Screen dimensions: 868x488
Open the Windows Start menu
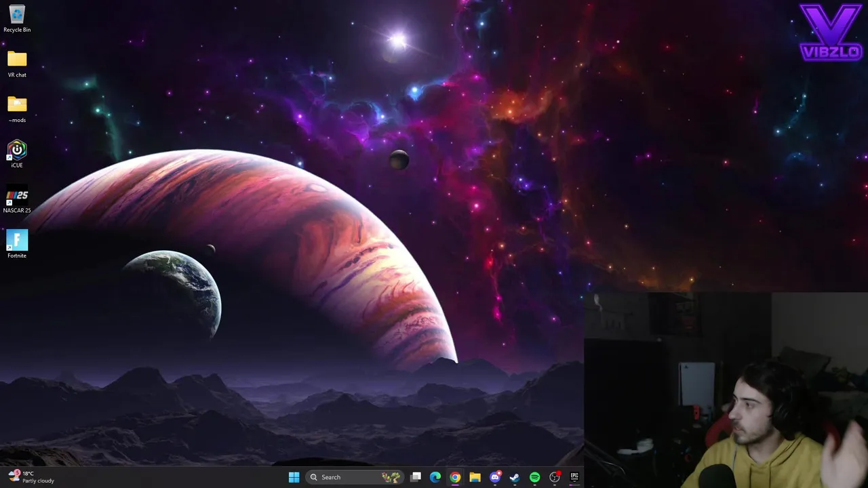(294, 477)
